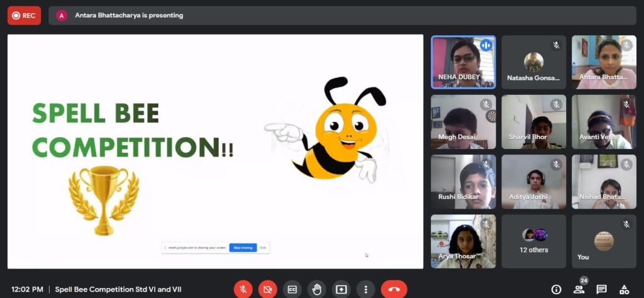
Task: Open the three-dot more options menu
Action: 365,289
